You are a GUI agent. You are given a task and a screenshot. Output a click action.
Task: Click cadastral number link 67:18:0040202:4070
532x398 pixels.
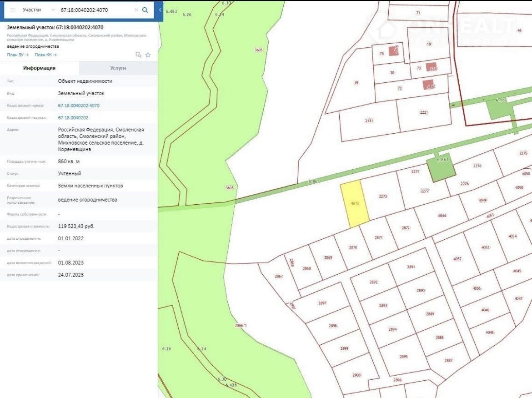(x=79, y=106)
